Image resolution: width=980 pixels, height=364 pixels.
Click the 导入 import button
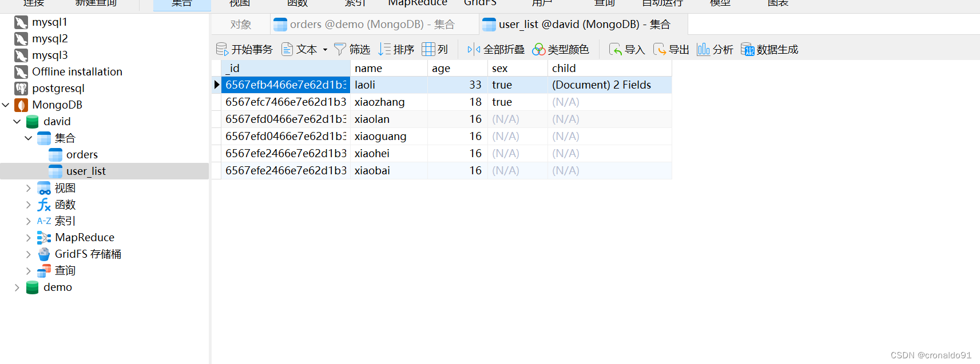coord(627,50)
